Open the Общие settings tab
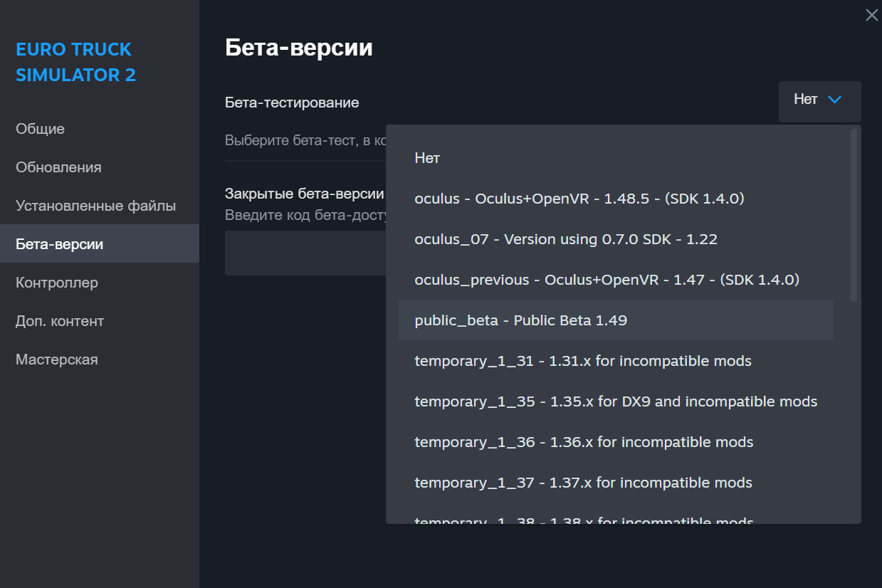 click(40, 129)
